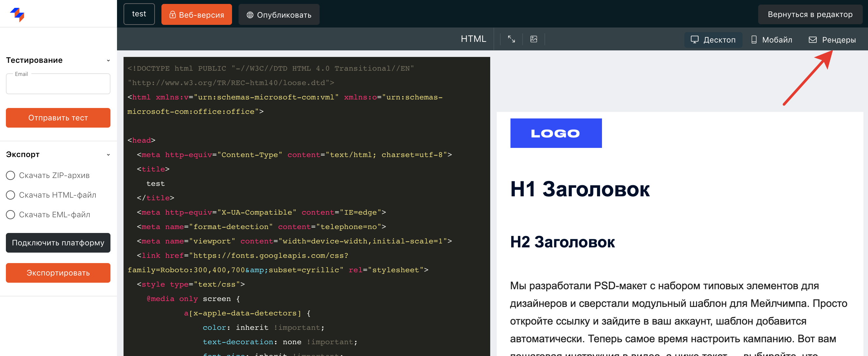Click the test project name button

click(x=139, y=14)
